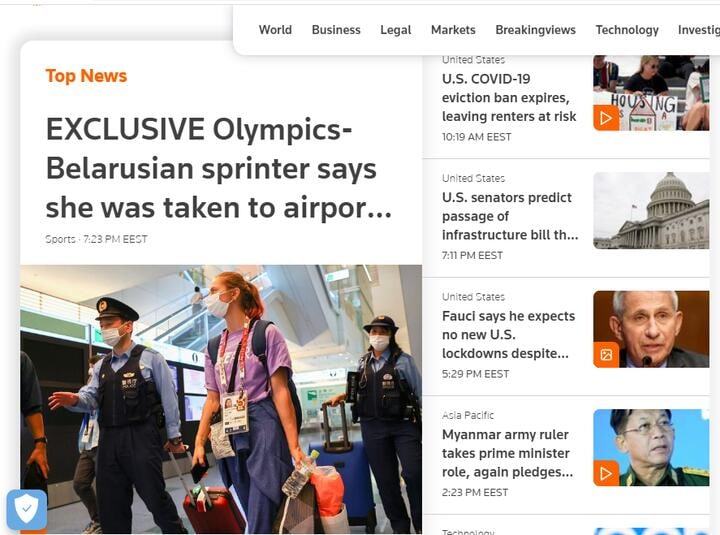
Task: Click the Top News heading
Action: (86, 76)
